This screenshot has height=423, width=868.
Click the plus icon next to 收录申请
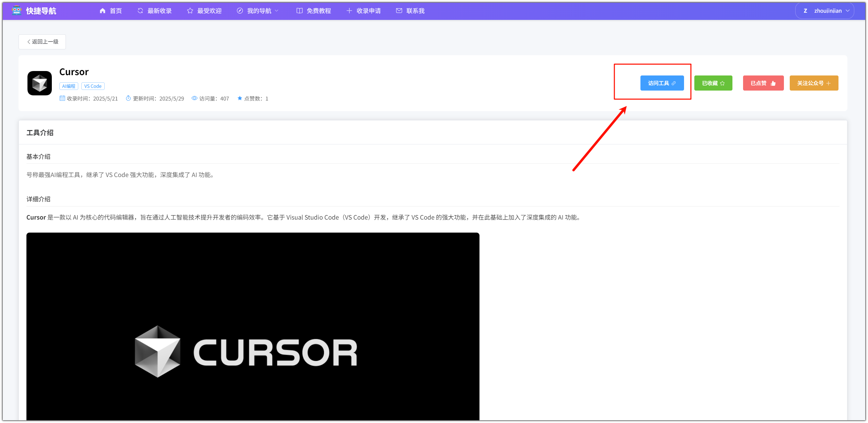click(349, 10)
